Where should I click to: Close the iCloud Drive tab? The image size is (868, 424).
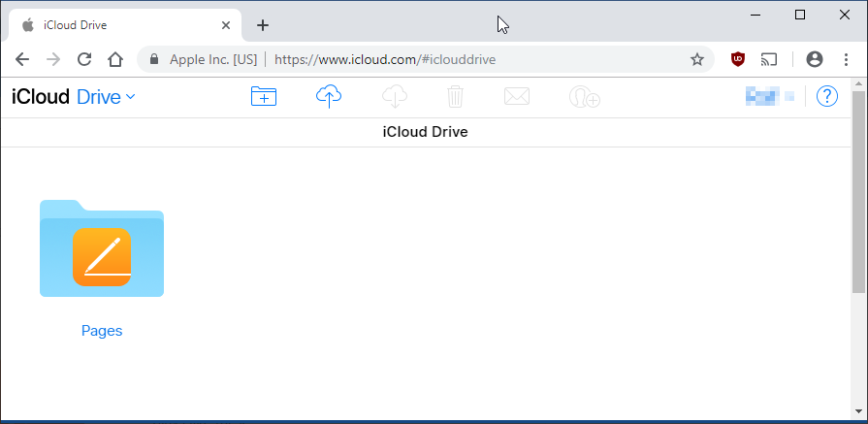pos(226,25)
